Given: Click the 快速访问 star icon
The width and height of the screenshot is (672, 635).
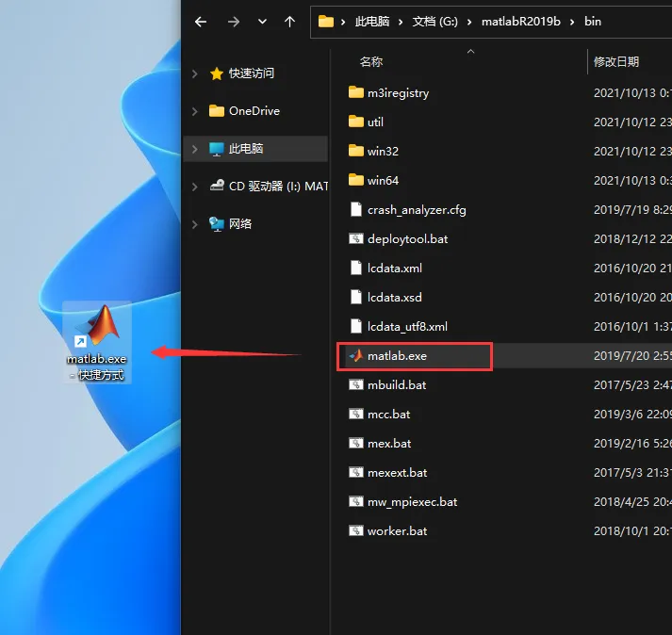Looking at the screenshot, I should click(217, 73).
